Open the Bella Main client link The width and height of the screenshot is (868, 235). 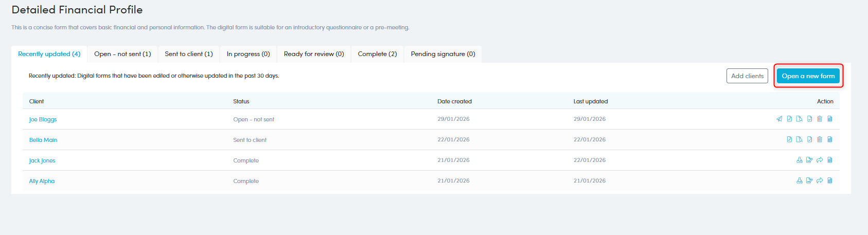click(43, 140)
